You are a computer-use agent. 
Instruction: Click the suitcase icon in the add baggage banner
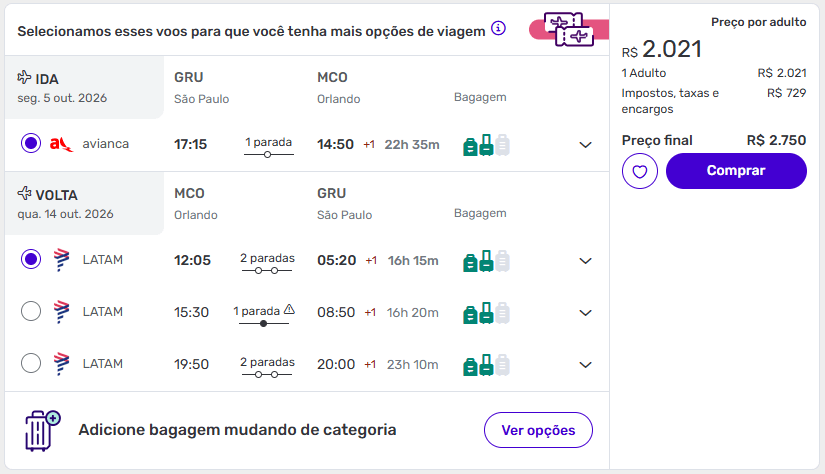click(x=41, y=430)
